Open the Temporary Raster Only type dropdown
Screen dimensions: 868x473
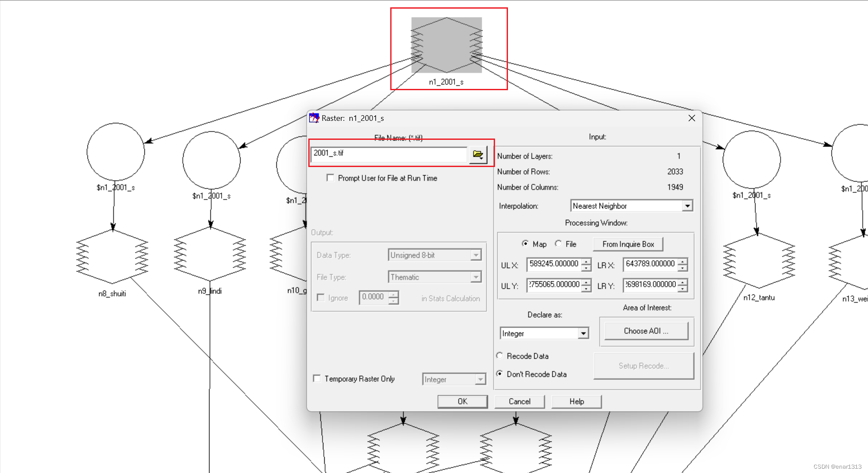click(481, 379)
